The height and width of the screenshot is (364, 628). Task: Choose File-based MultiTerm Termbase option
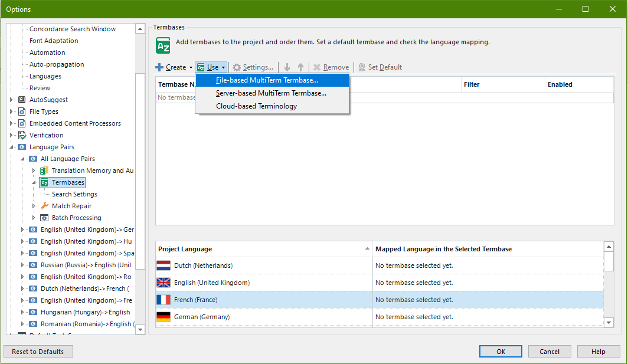tap(272, 80)
